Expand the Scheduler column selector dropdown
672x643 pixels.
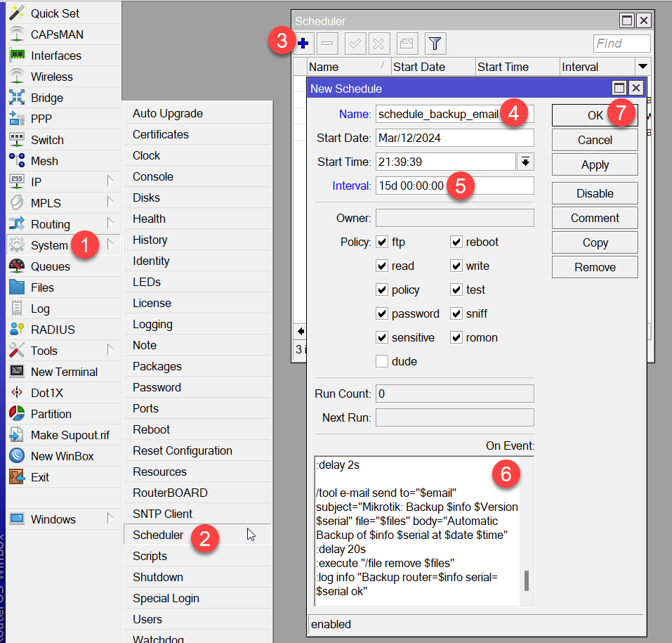point(642,67)
